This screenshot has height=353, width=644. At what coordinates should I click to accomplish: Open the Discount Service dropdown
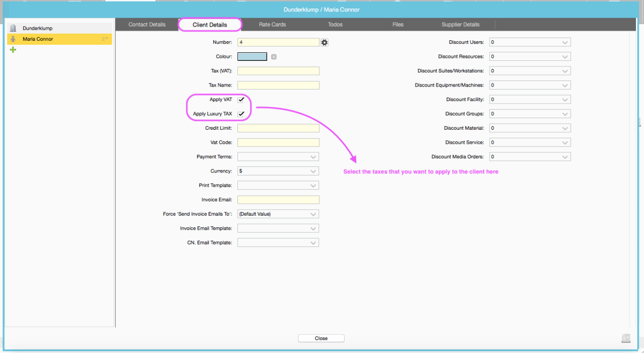tap(530, 143)
